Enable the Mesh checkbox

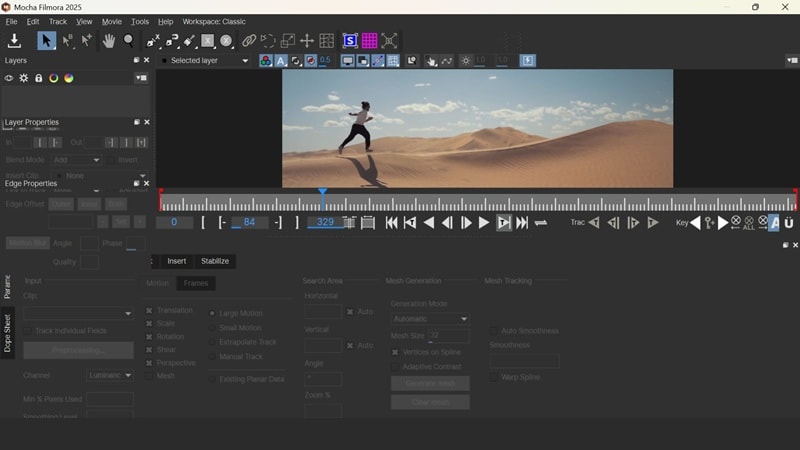[149, 376]
